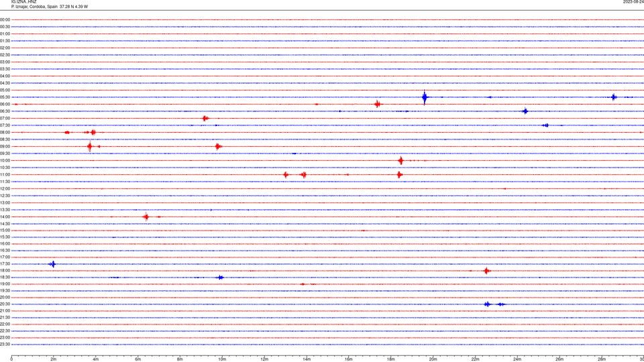
Task: Click the blue event burst on the 18:30 trace
Action: click(220, 278)
